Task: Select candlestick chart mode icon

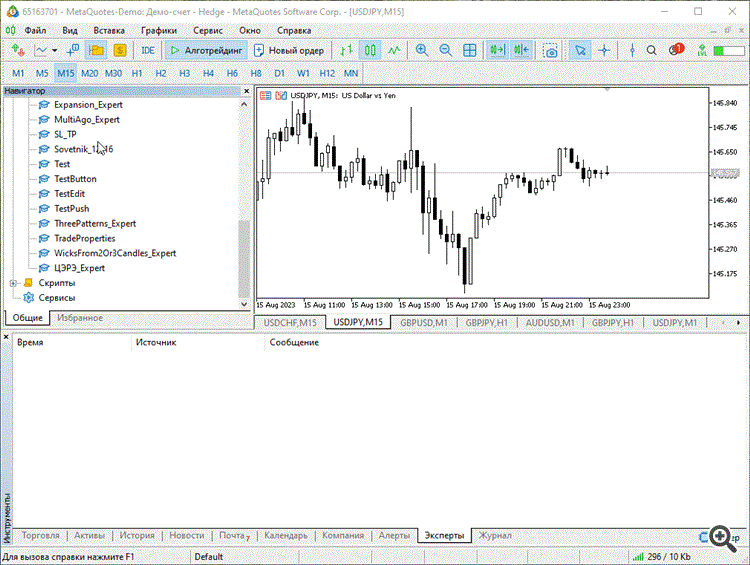Action: tap(370, 50)
